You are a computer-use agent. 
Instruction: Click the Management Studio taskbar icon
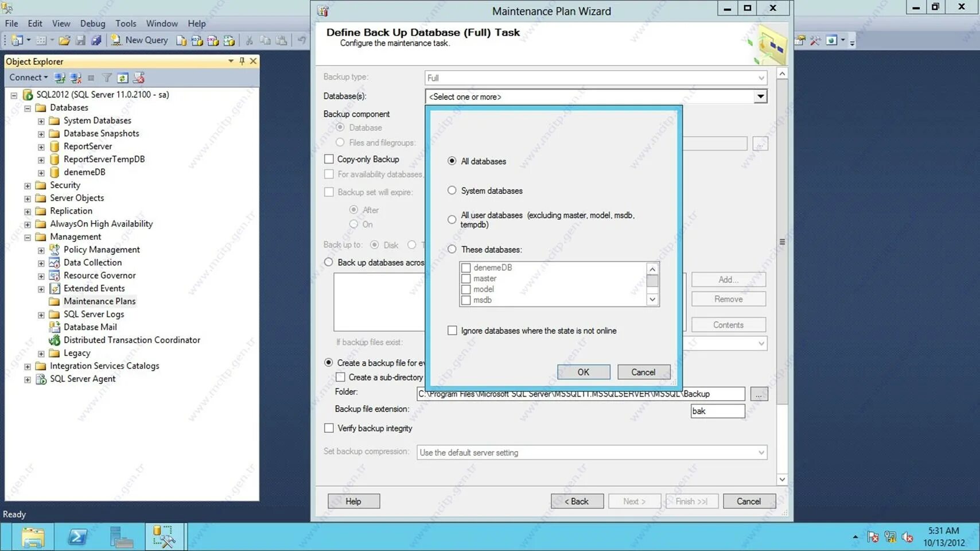click(165, 537)
